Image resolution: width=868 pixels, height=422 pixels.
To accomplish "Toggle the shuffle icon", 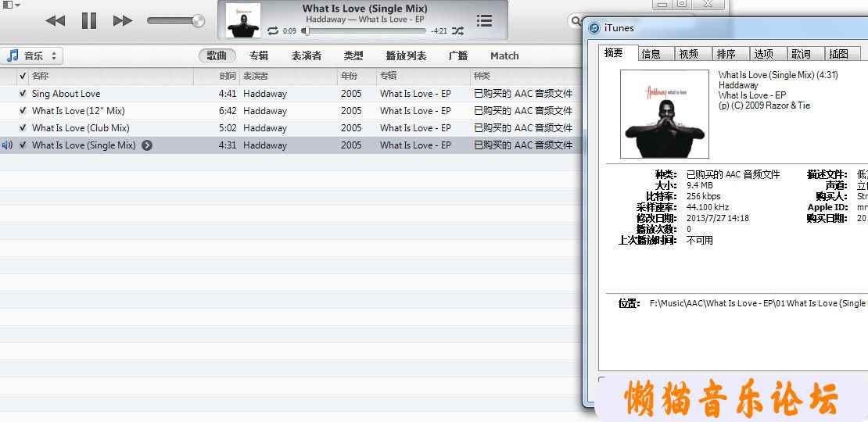I will click(457, 31).
